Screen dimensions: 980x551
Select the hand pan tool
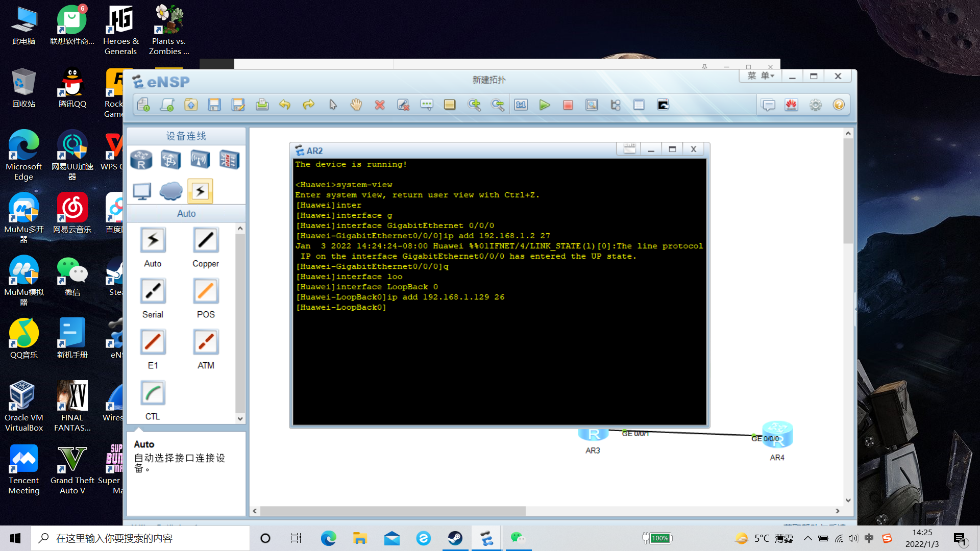pyautogui.click(x=356, y=105)
